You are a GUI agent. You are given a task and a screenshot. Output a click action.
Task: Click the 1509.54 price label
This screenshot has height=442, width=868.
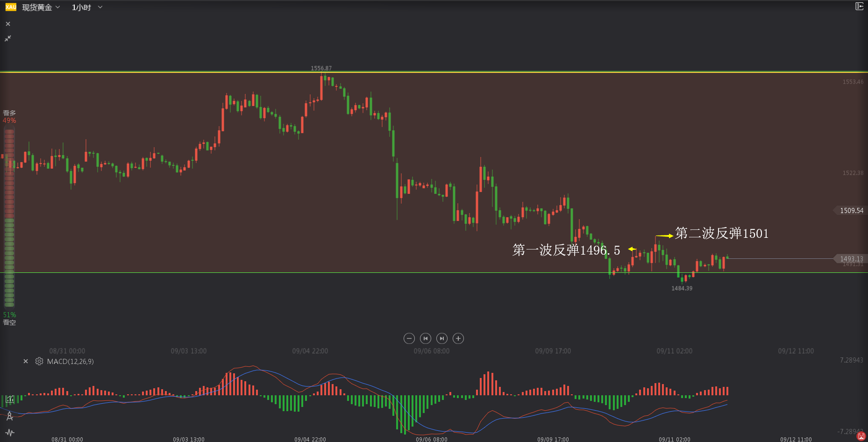(x=851, y=211)
